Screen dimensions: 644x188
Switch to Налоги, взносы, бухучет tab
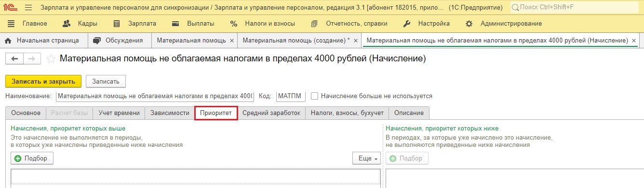(347, 113)
